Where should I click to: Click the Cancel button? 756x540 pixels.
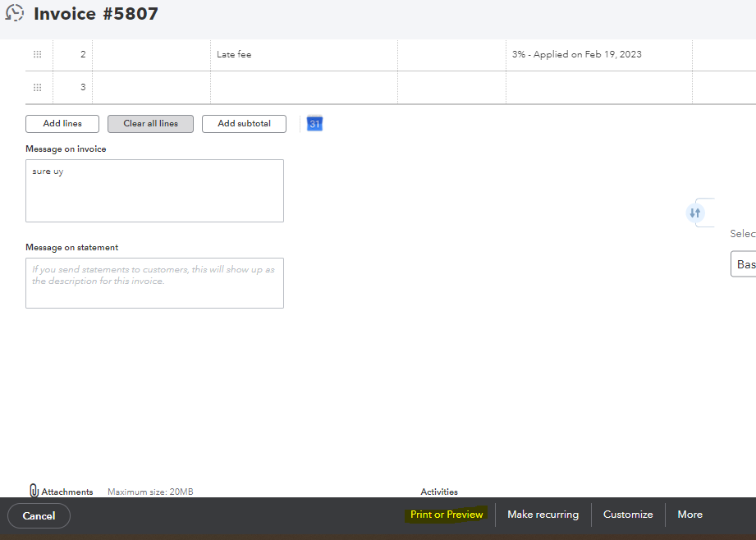pos(39,515)
